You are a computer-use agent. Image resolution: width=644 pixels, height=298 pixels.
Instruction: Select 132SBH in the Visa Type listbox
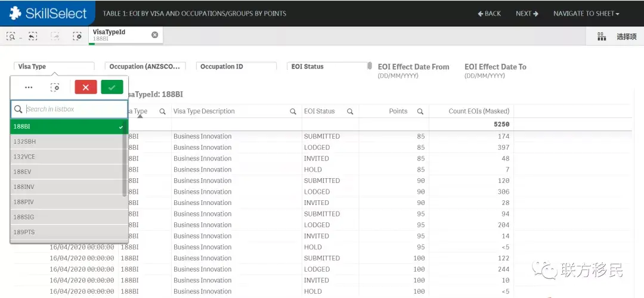67,142
